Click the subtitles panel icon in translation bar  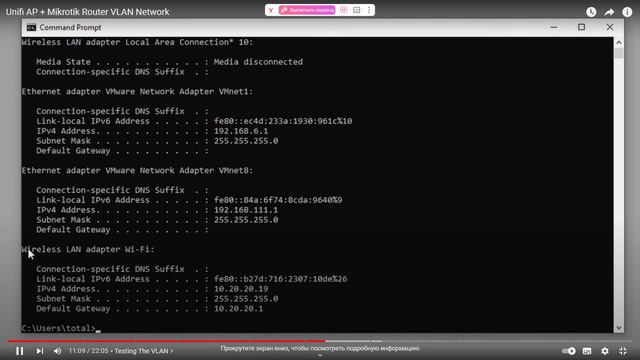click(x=357, y=10)
